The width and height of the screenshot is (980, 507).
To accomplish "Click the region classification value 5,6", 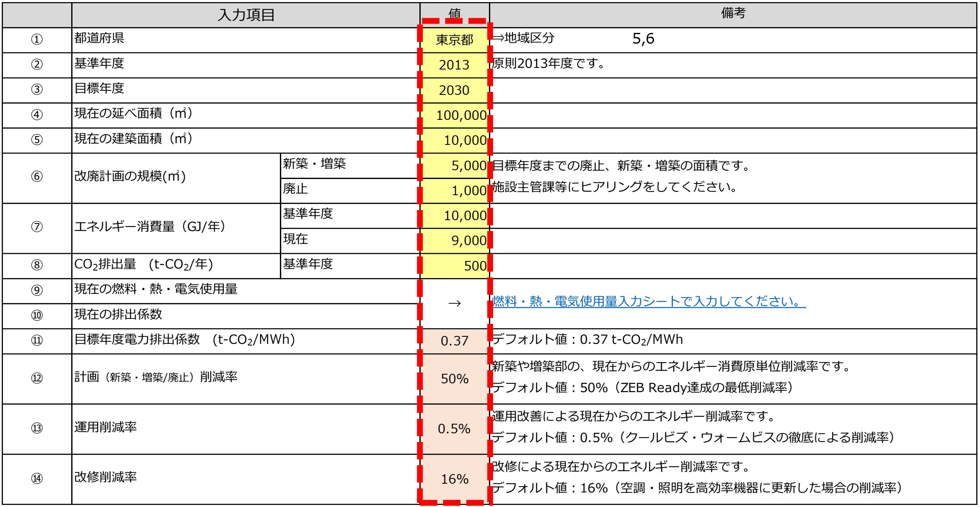I will click(643, 39).
